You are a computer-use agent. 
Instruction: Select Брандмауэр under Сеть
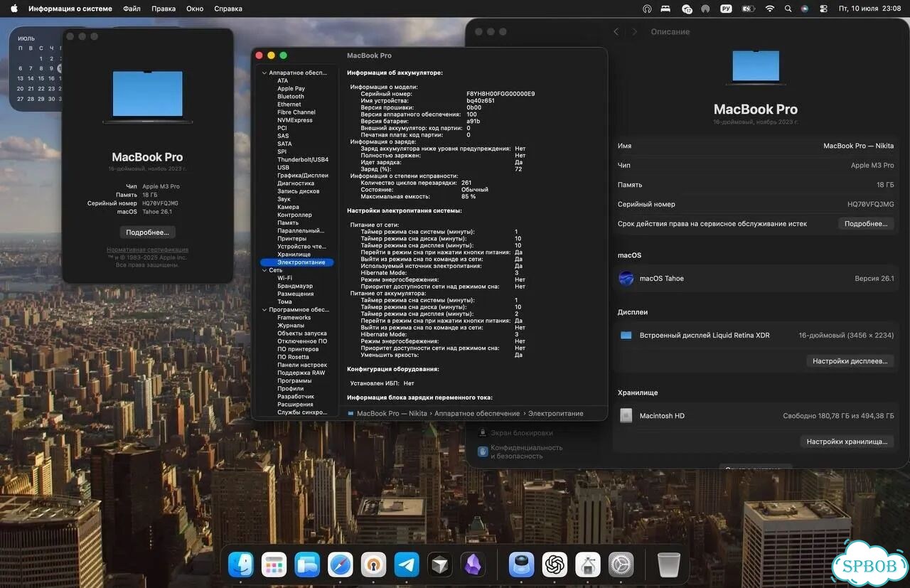295,286
